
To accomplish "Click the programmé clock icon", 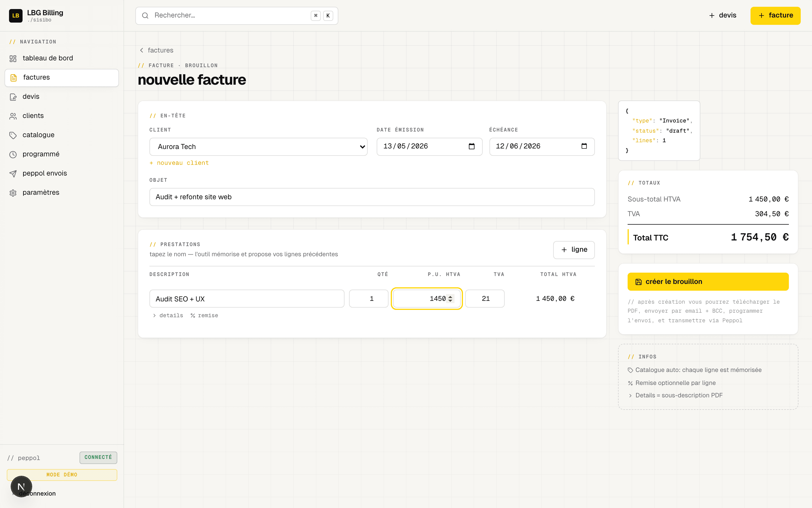I will coord(13,155).
